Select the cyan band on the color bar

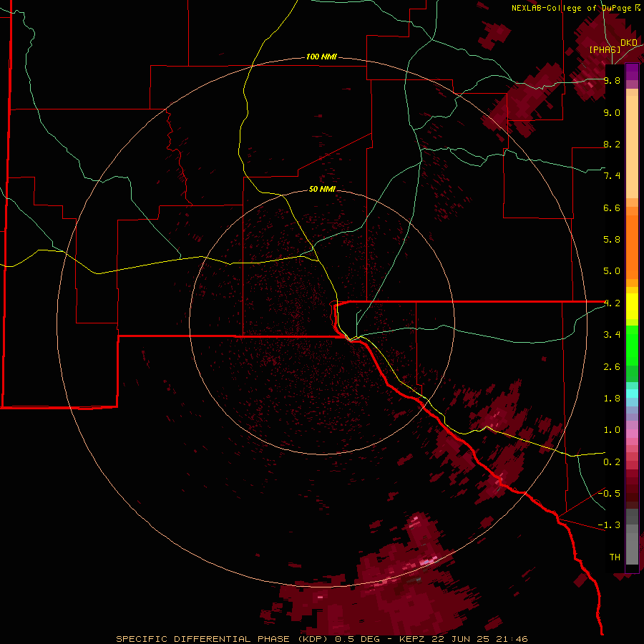[x=632, y=393]
